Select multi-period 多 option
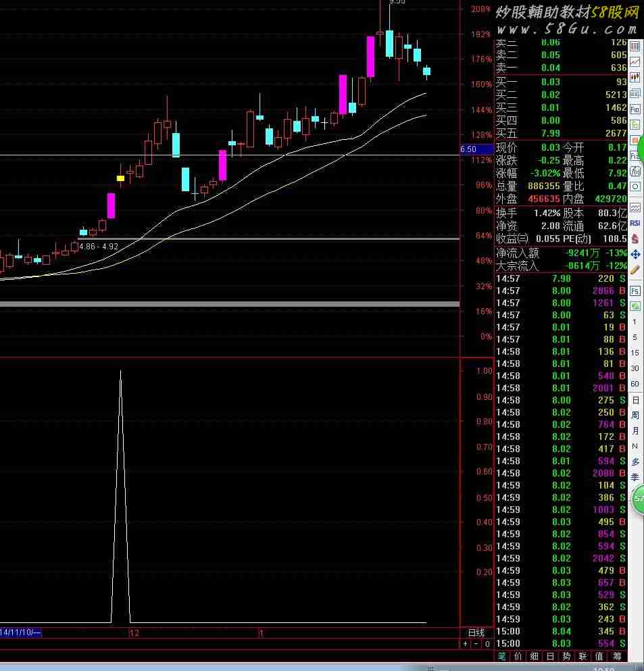The image size is (644, 671). pyautogui.click(x=635, y=462)
